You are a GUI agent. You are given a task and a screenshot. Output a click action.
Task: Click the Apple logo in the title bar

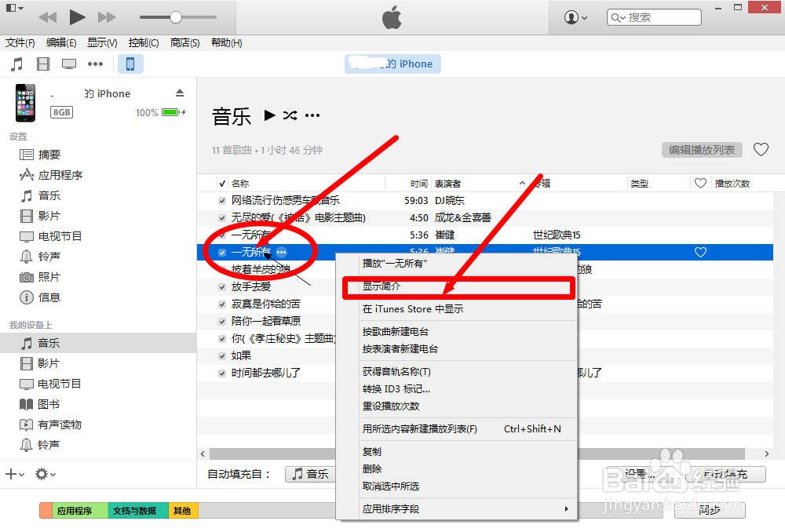391,16
